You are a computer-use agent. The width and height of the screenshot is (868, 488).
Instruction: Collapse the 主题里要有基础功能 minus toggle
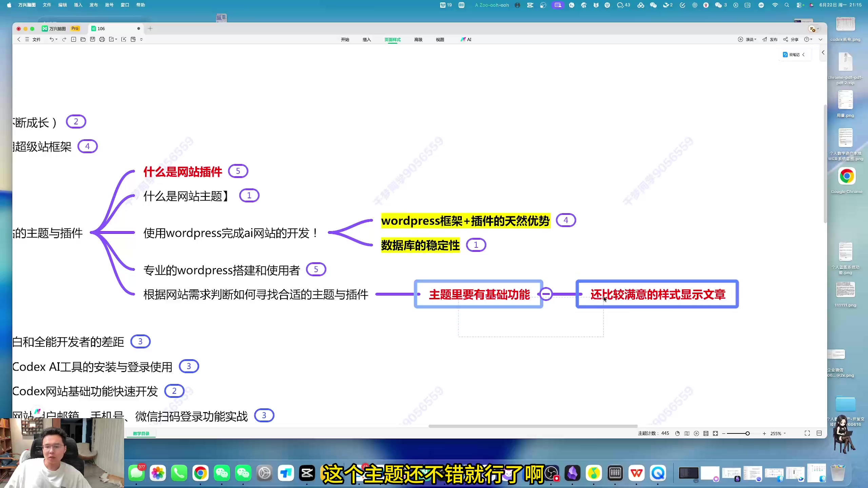(546, 294)
